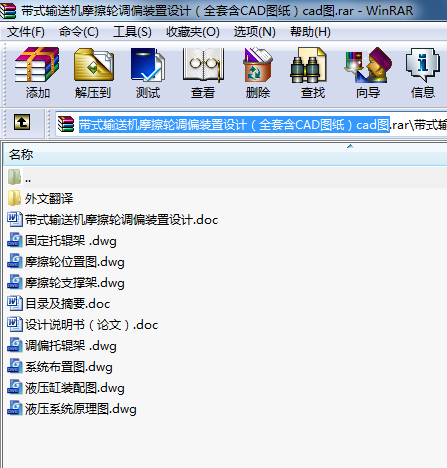Go up one folder level arrow

(22, 122)
